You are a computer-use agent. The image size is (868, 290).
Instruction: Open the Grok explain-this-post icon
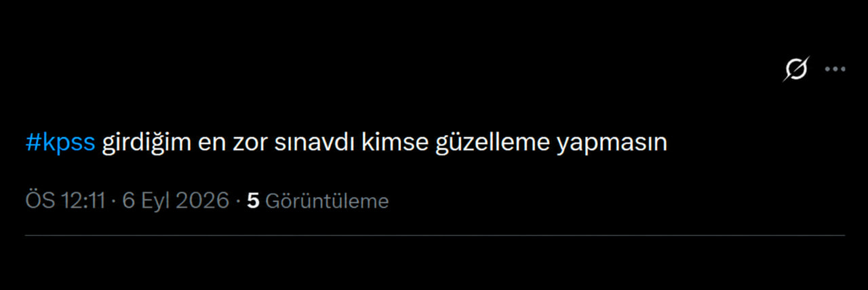coord(796,69)
